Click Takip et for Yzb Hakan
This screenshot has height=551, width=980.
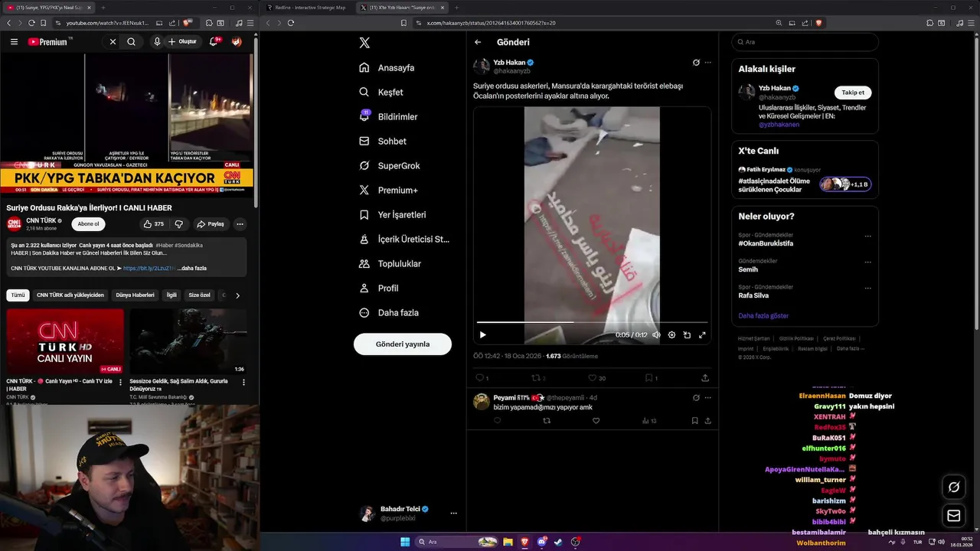click(853, 93)
